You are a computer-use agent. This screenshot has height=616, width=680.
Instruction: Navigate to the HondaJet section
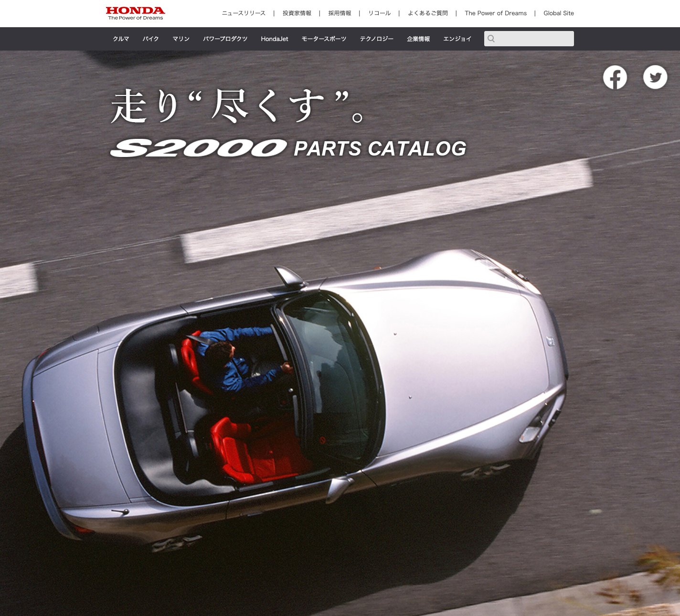pyautogui.click(x=275, y=39)
